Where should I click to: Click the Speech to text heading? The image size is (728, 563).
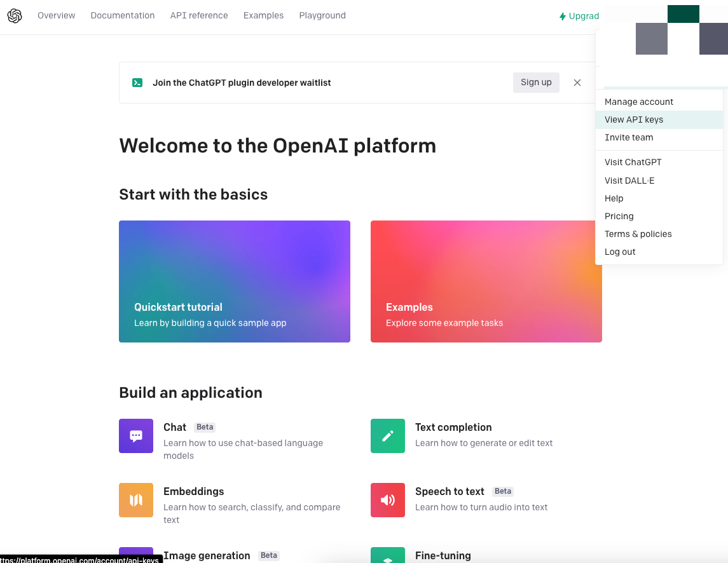(x=450, y=492)
